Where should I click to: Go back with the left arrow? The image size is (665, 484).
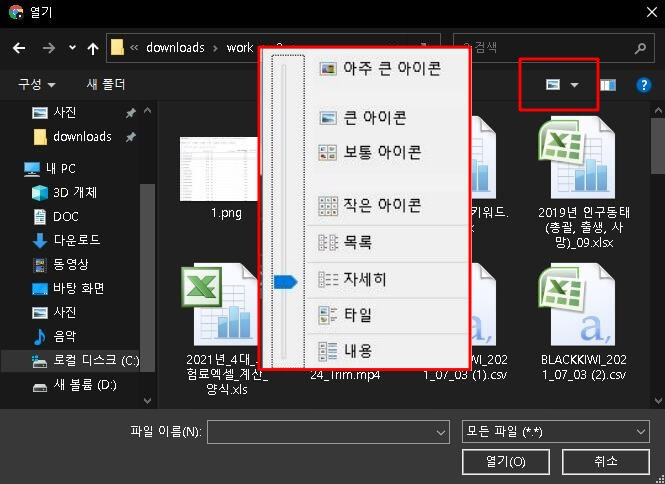(19, 48)
